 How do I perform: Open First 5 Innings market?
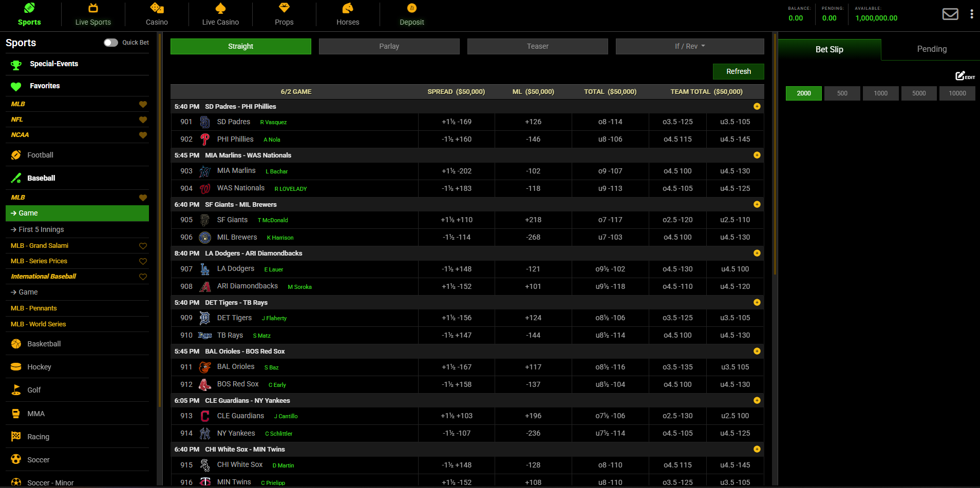tap(77, 229)
